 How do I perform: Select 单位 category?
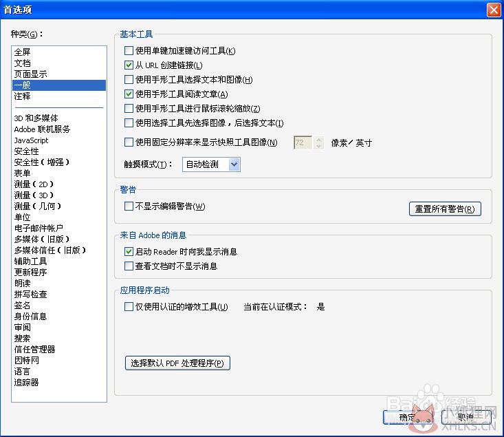(x=59, y=217)
